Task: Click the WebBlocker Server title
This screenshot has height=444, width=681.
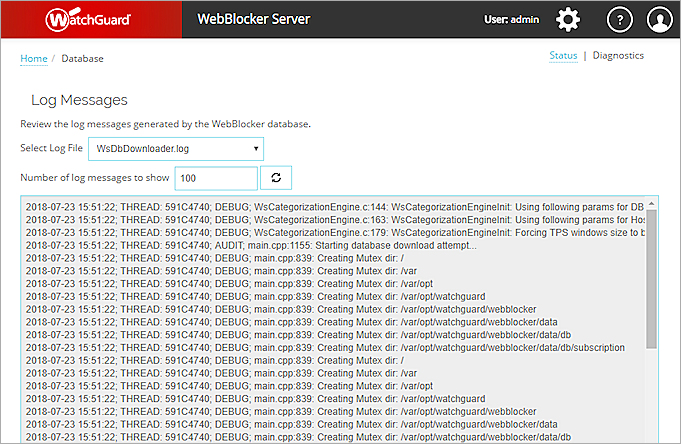Action: click(x=254, y=19)
